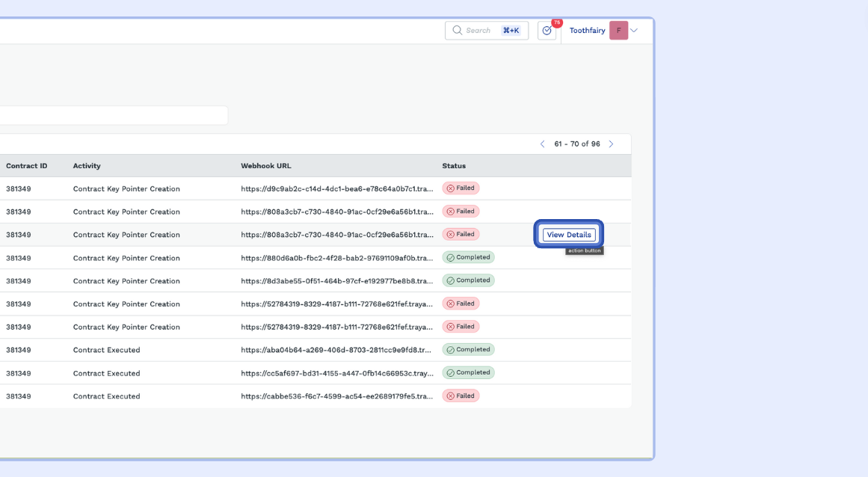Click the search magnifier icon
Image resolution: width=868 pixels, height=477 pixels.
coord(457,31)
